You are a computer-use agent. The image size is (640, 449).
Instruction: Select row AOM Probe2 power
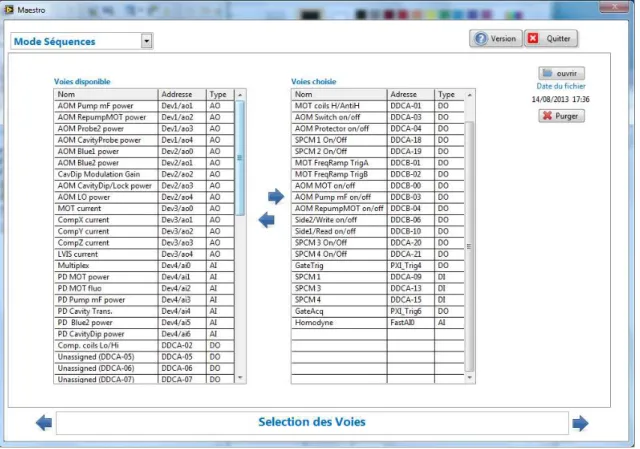pos(144,129)
